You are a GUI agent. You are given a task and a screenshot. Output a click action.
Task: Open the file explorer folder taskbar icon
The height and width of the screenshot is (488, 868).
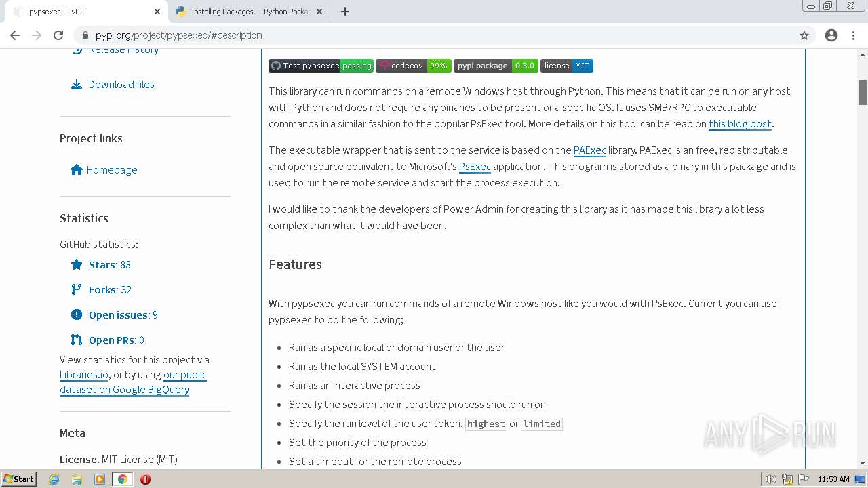click(77, 479)
